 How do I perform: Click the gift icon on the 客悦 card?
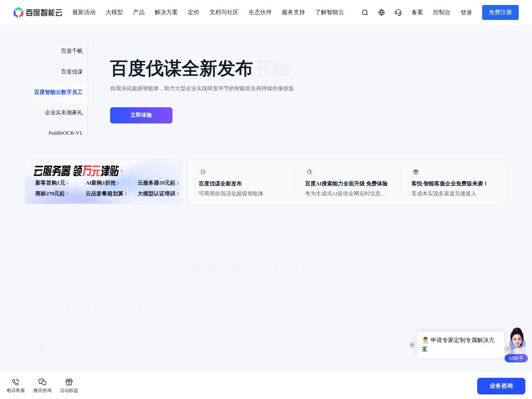[416, 172]
